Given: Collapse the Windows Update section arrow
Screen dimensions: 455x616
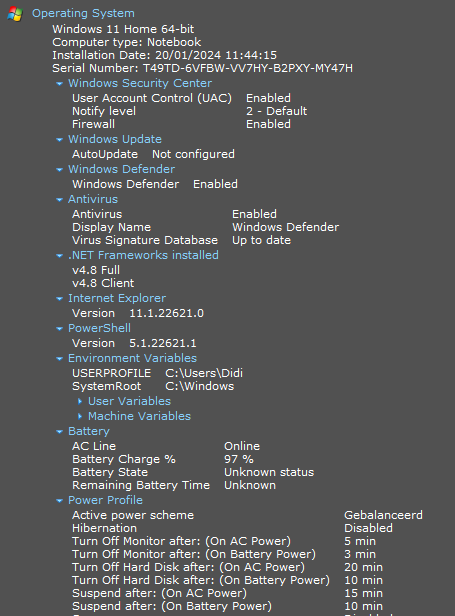Looking at the screenshot, I should pyautogui.click(x=60, y=139).
